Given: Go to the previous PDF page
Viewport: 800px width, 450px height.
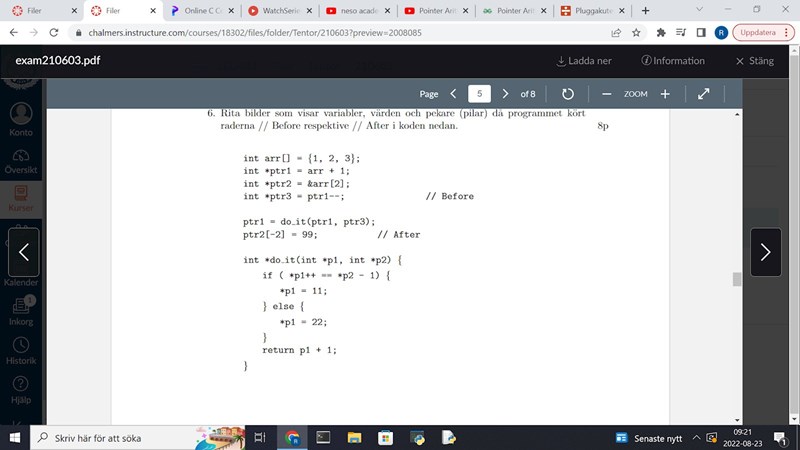Looking at the screenshot, I should (x=453, y=93).
